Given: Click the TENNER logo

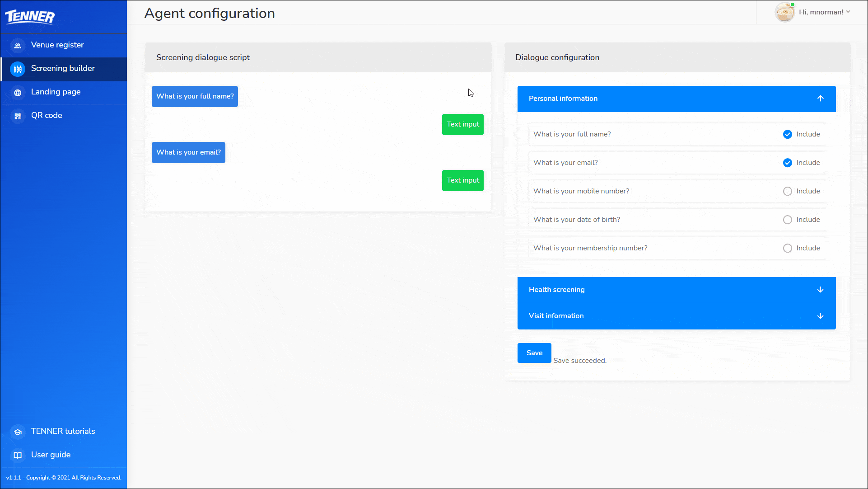Looking at the screenshot, I should pyautogui.click(x=30, y=17).
